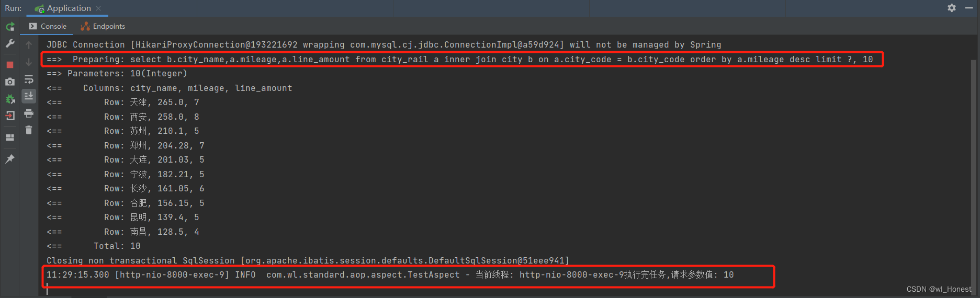The image size is (980, 298).
Task: Hide the Run tool window
Action: tap(968, 8)
